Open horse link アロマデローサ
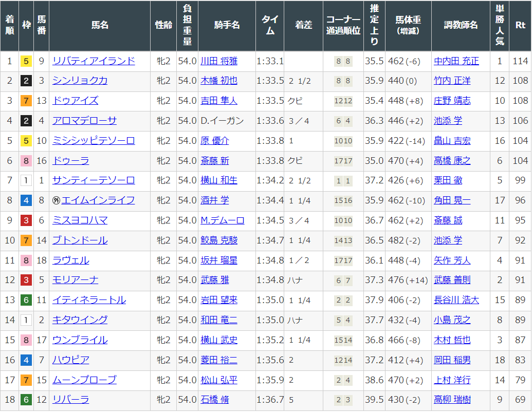532x412 pixels. [x=84, y=121]
